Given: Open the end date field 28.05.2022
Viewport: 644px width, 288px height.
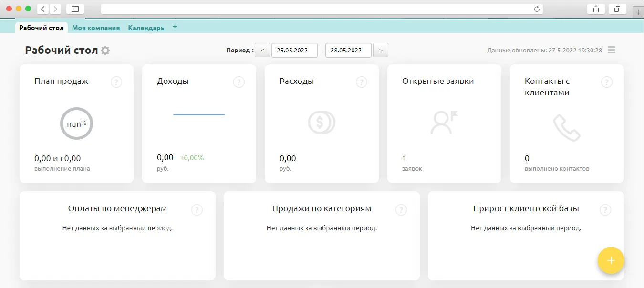Looking at the screenshot, I should point(348,50).
